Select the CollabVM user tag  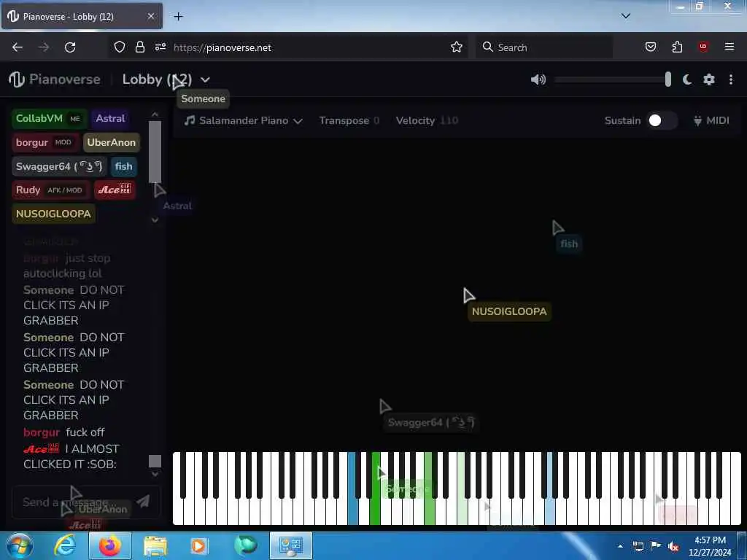pyautogui.click(x=50, y=119)
